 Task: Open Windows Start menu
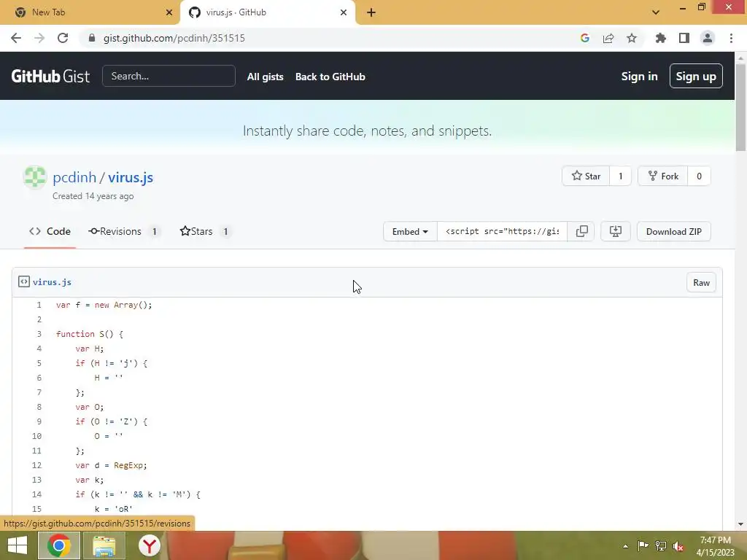tap(18, 545)
